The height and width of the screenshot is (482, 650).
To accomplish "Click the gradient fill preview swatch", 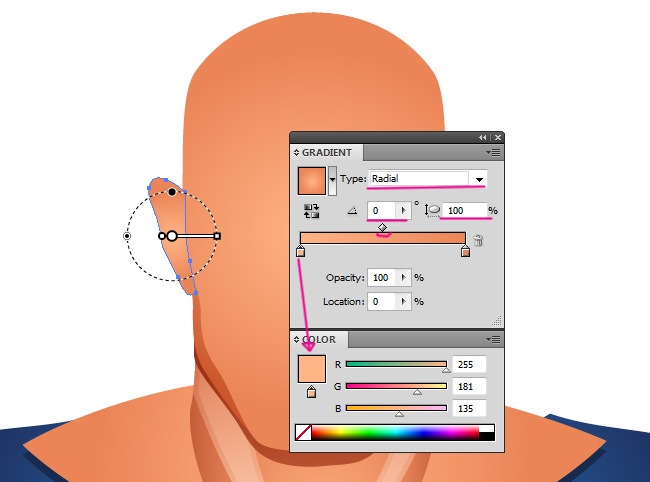I will pos(312,181).
